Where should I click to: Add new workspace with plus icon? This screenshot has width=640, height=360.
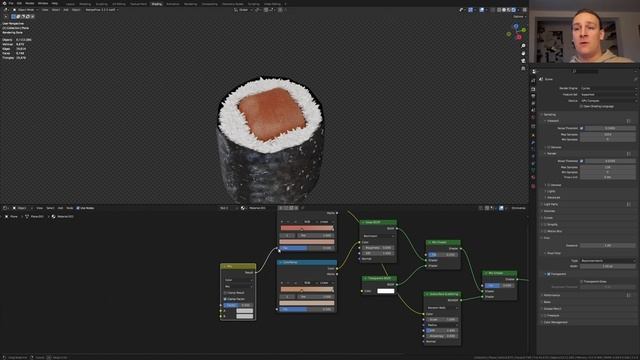pyautogui.click(x=285, y=4)
